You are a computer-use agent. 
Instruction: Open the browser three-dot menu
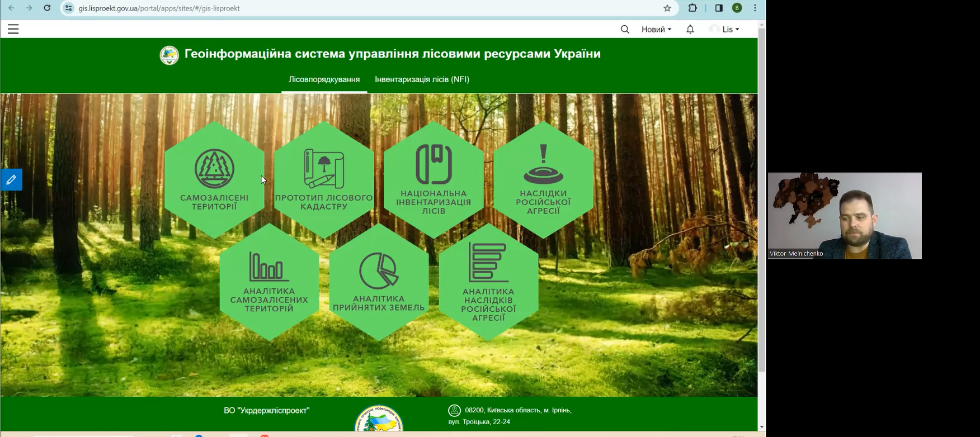(755, 8)
